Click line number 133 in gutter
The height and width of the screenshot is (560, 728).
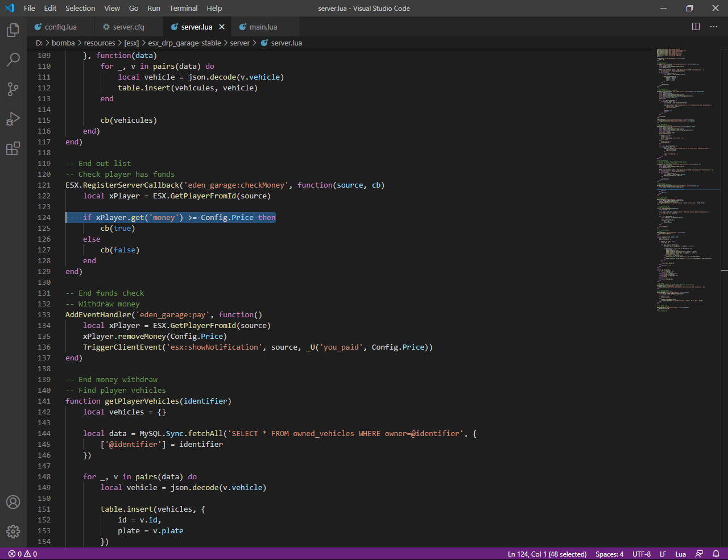point(44,314)
